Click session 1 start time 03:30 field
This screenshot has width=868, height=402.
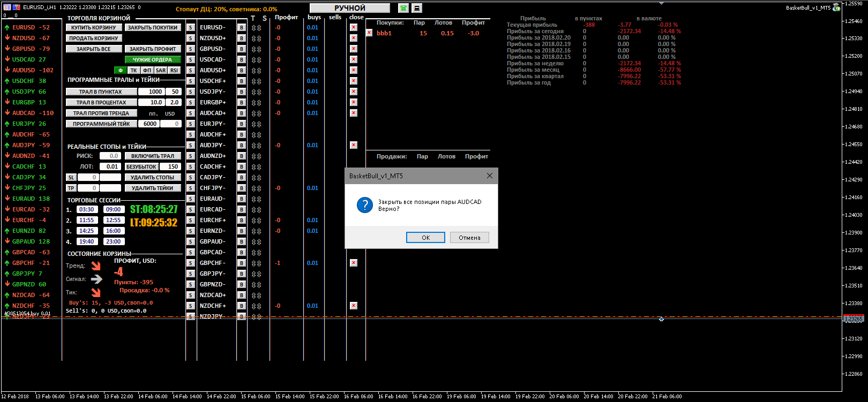[x=87, y=209]
